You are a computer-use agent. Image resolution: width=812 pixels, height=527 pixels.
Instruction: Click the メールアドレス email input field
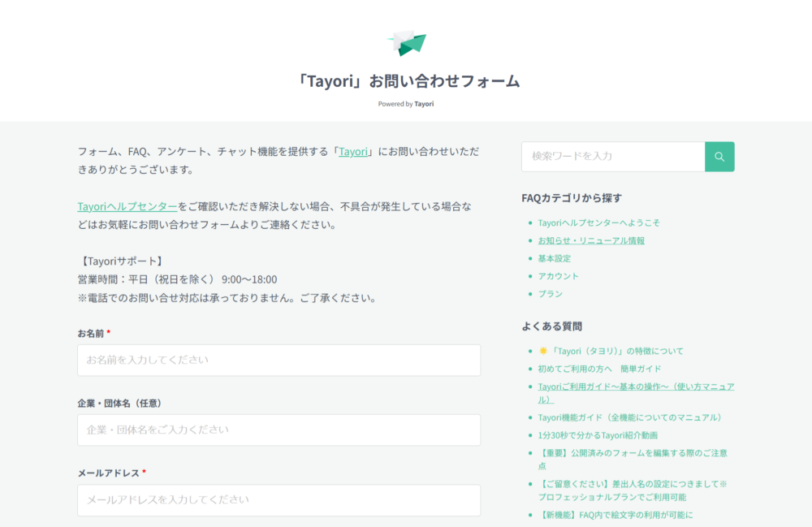pos(279,500)
